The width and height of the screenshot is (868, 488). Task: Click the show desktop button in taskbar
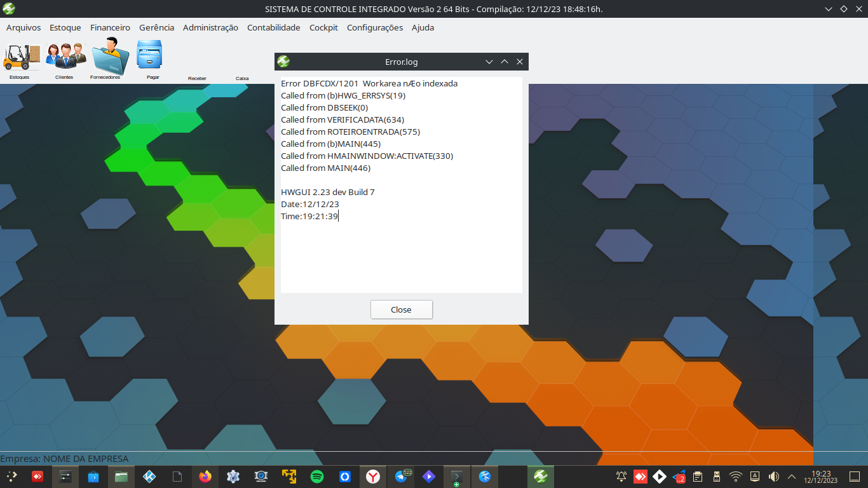pos(855,476)
